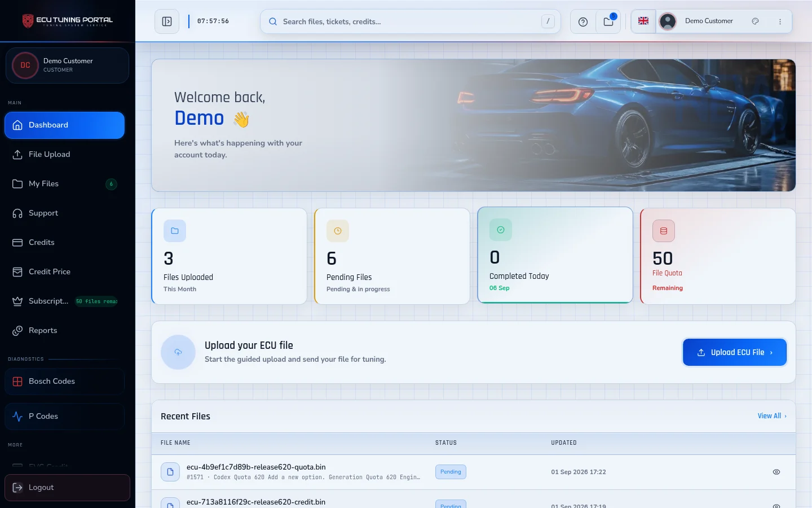Switch language via UK flag

(x=643, y=21)
